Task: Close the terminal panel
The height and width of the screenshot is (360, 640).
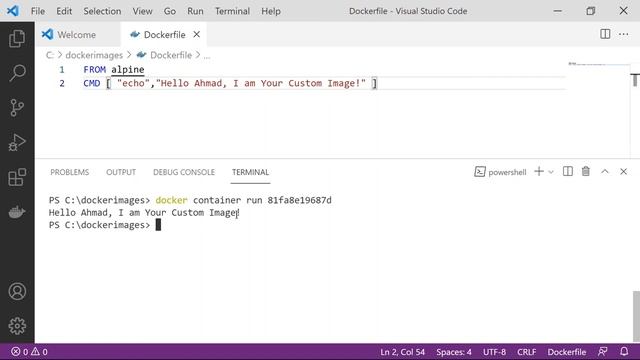Action: click(x=623, y=171)
